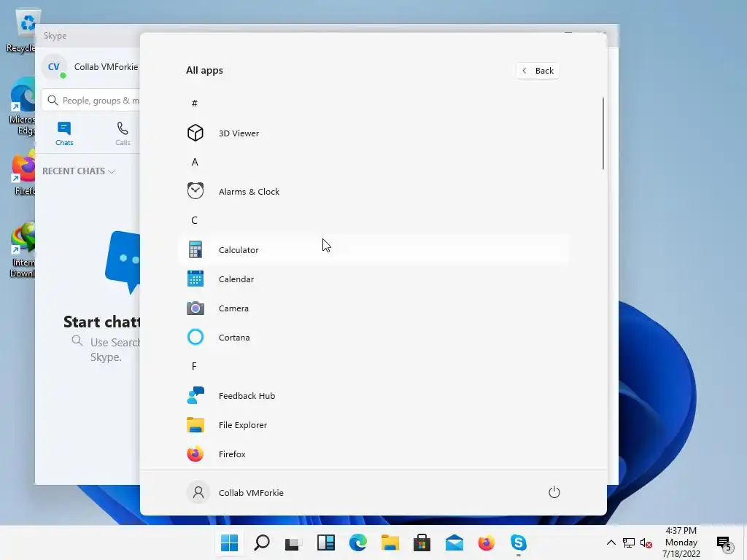Open the Collab VMForkie user account avatar
Image resolution: width=747 pixels, height=560 pixels.
point(198,492)
